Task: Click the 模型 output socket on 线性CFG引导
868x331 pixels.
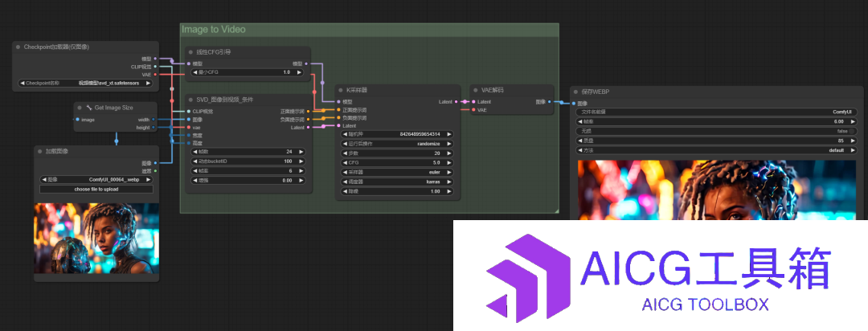Action: (x=306, y=63)
